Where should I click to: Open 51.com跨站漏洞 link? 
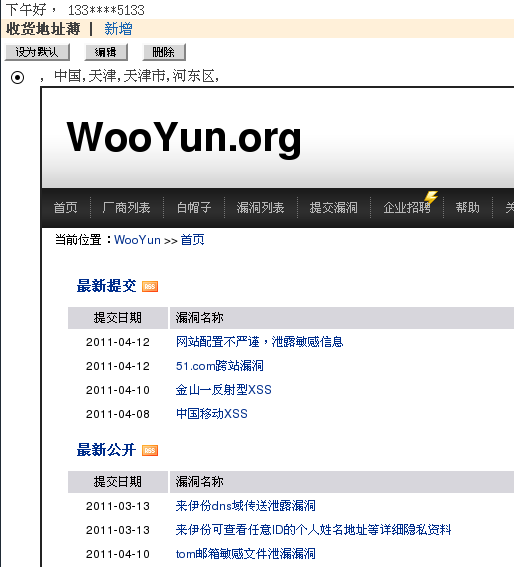point(220,366)
